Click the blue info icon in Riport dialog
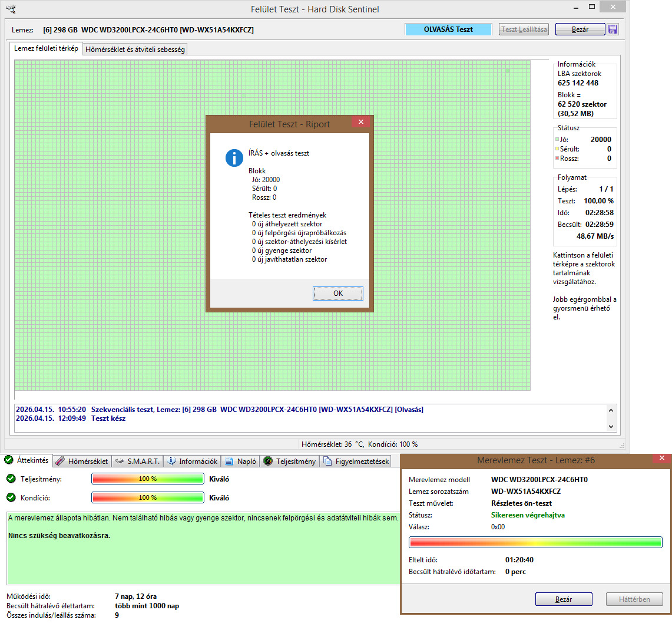 (x=234, y=158)
